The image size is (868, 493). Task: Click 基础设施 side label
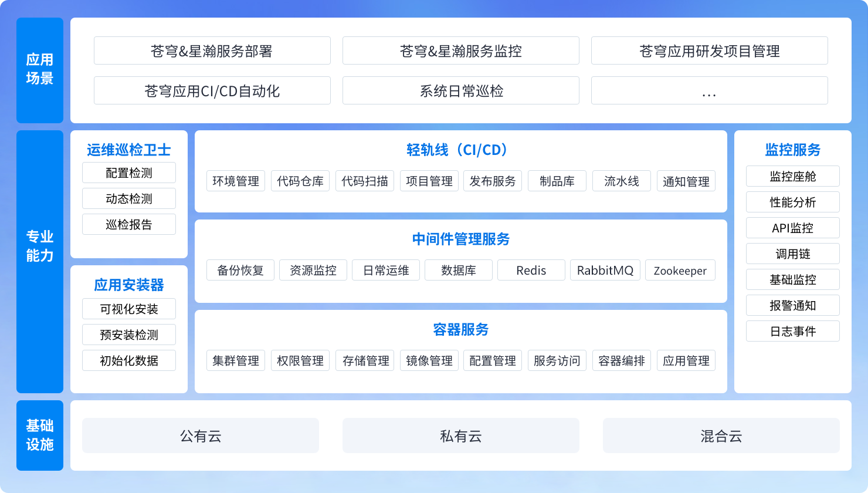click(x=40, y=435)
